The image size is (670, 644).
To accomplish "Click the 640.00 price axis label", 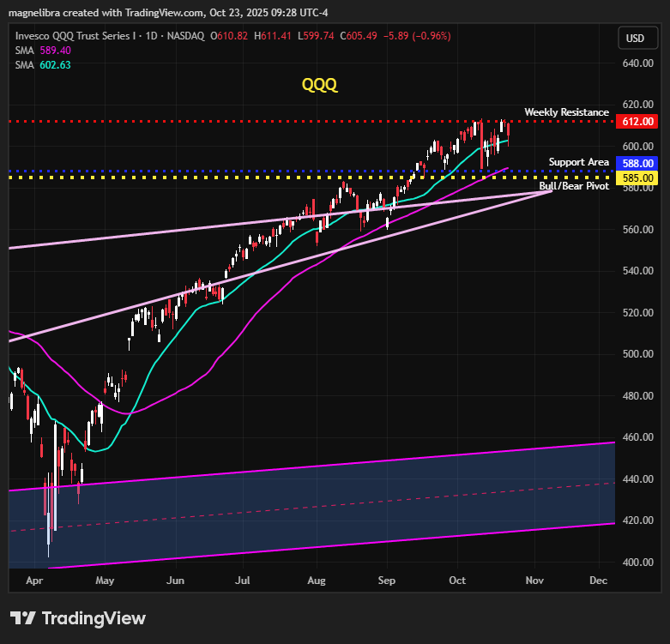I will coord(638,63).
